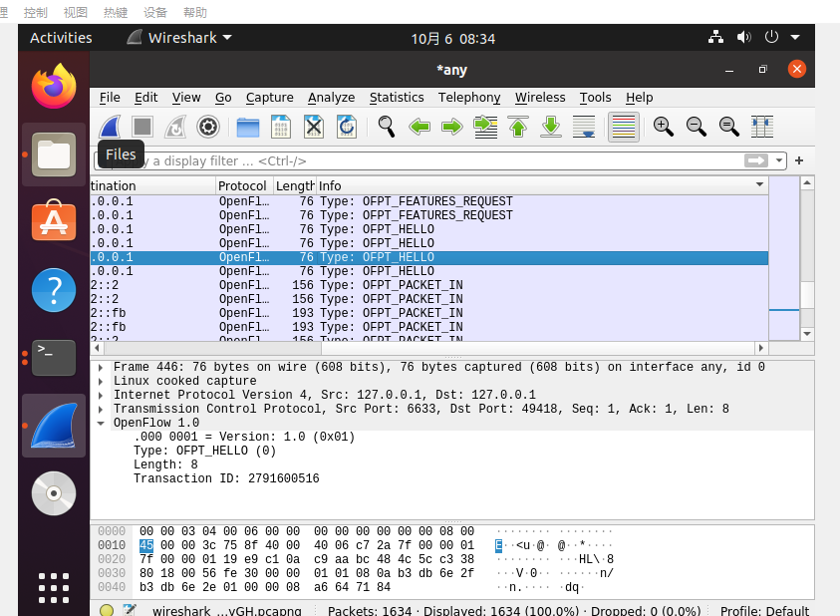
Task: Go forward in packet history
Action: 452,127
